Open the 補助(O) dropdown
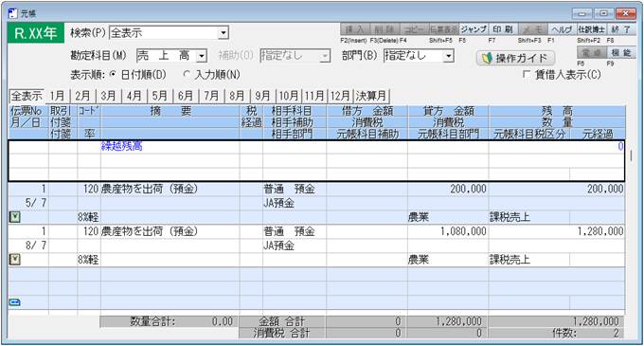Viewport: 644px width, 346px height. [x=325, y=56]
